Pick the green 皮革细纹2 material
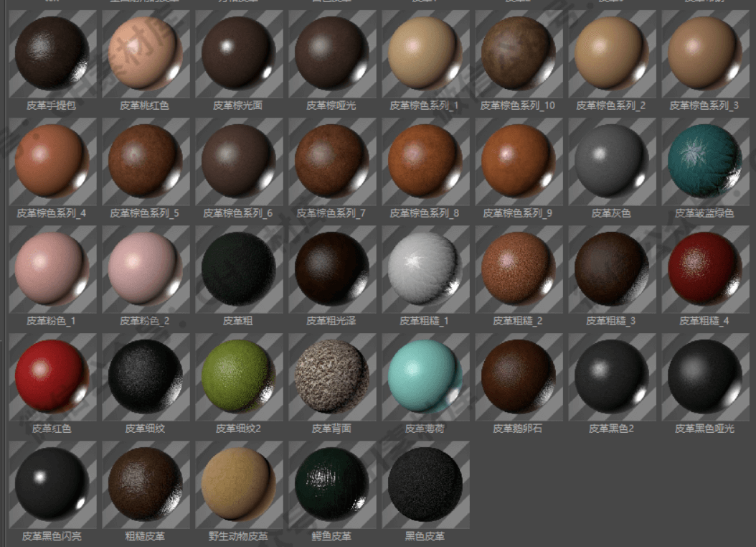The image size is (756, 547). (x=238, y=377)
